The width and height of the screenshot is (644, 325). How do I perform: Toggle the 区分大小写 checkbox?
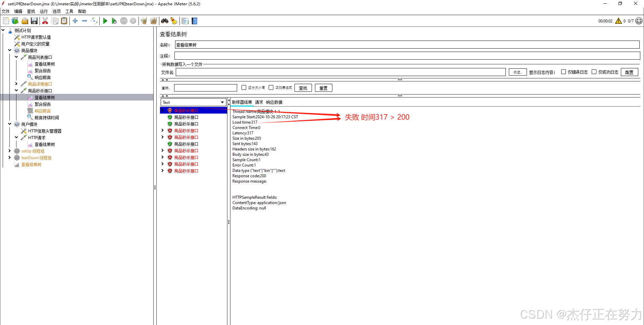coord(244,87)
